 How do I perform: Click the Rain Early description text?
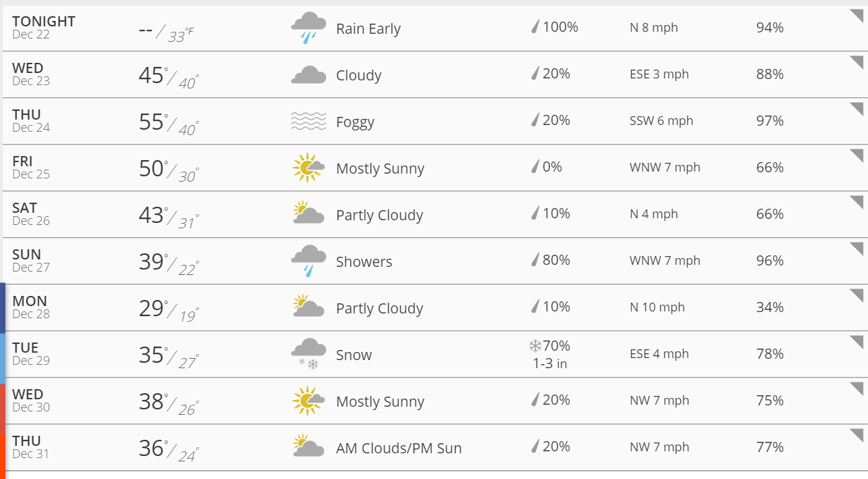368,29
